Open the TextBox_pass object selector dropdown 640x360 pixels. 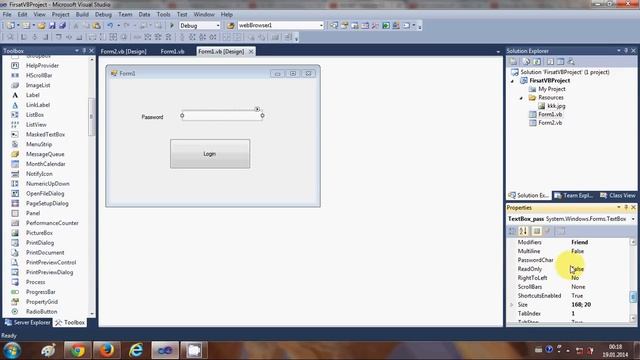click(633, 219)
